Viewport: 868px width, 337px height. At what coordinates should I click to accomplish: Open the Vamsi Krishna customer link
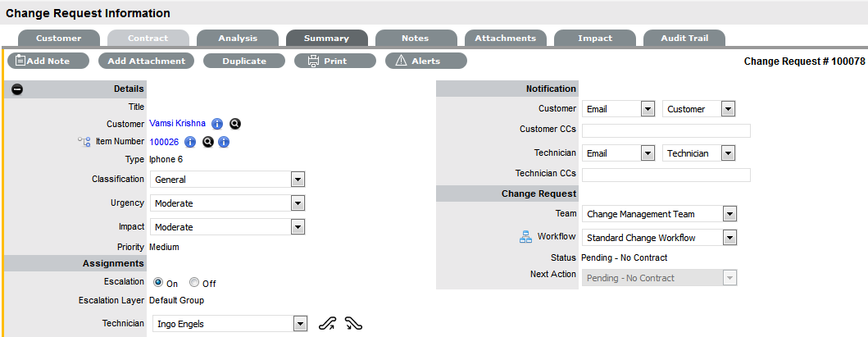[177, 124]
